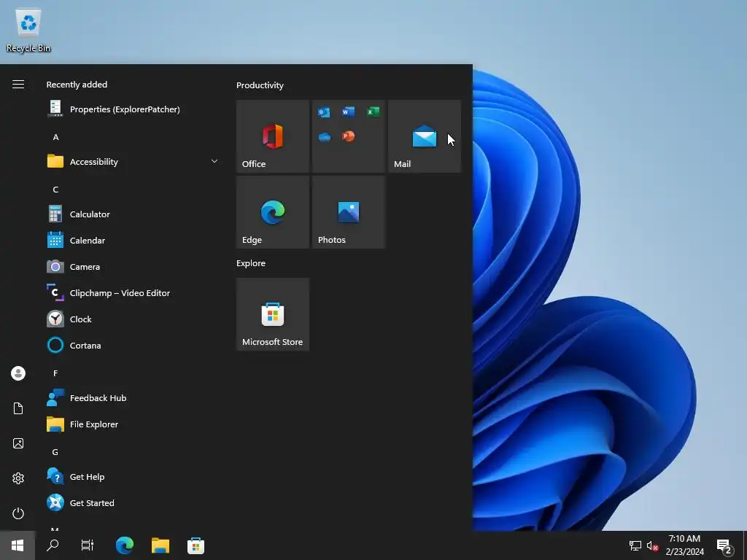Open the Action Center notifications icon

click(724, 546)
